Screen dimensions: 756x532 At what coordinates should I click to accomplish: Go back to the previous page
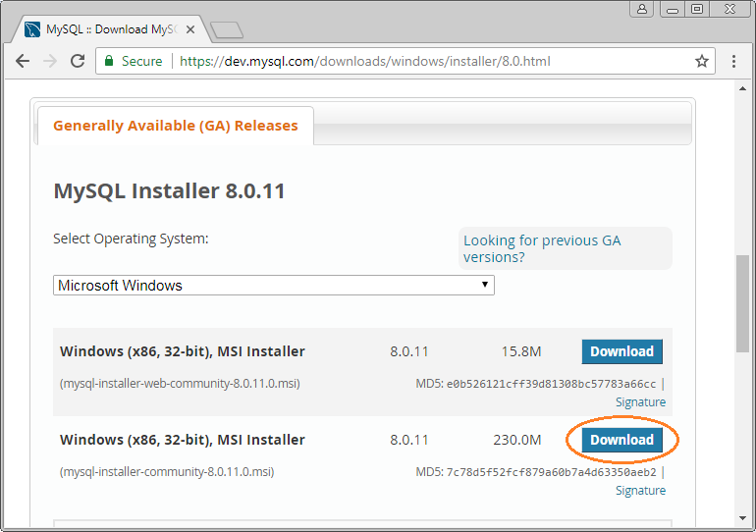point(23,61)
